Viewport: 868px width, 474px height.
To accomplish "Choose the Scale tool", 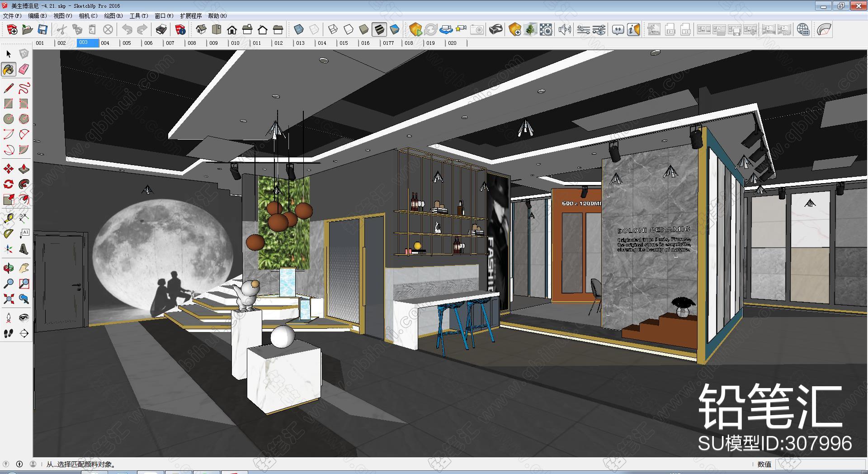I will [x=9, y=199].
